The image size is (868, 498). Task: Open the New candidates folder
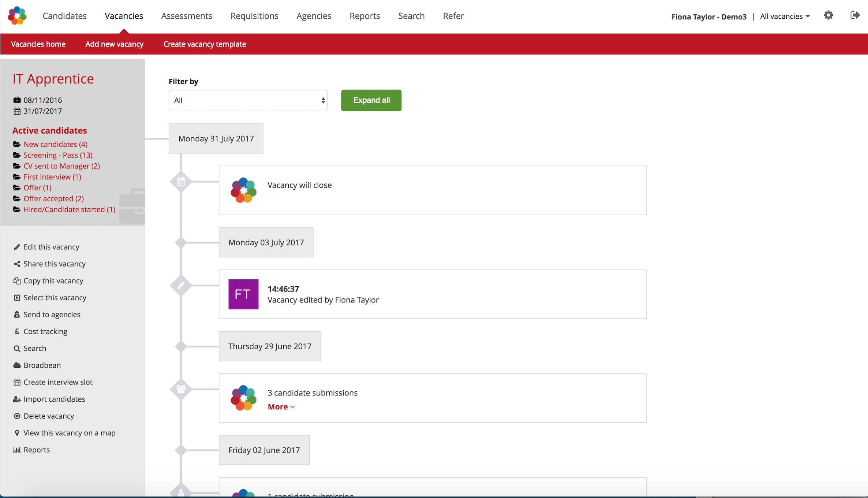(55, 144)
